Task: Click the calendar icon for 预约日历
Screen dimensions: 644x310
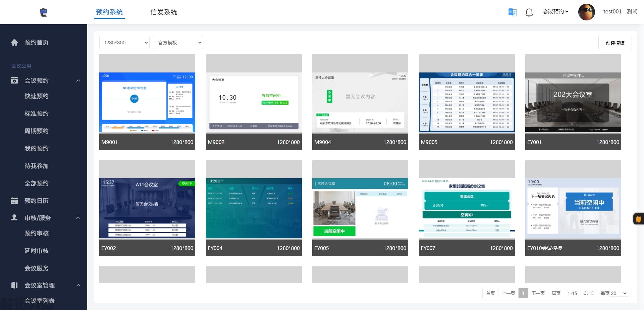Action: coord(14,200)
